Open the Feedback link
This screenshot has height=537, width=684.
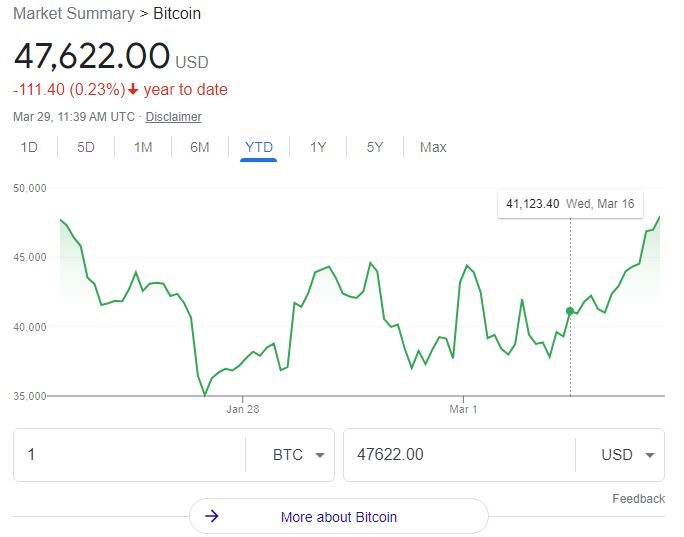click(x=638, y=498)
